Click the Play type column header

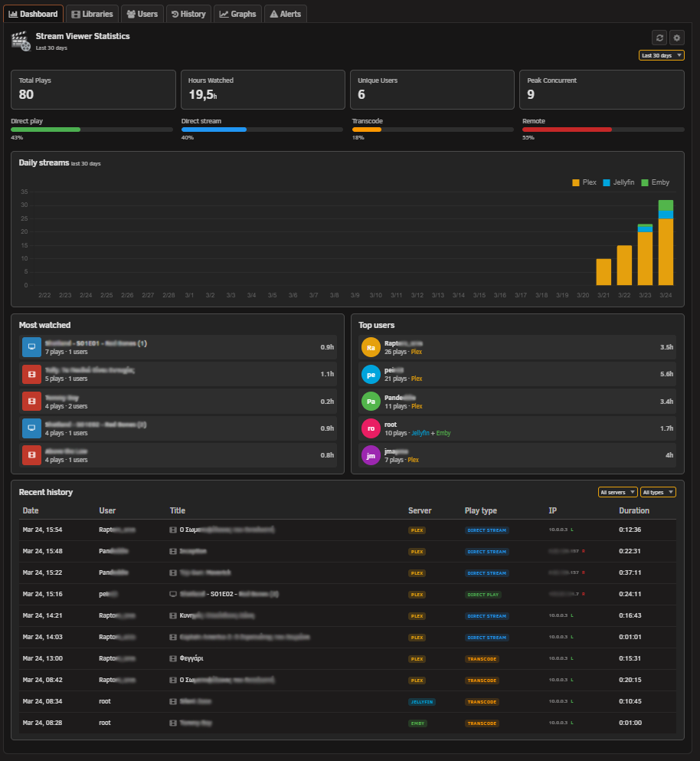pyautogui.click(x=481, y=510)
